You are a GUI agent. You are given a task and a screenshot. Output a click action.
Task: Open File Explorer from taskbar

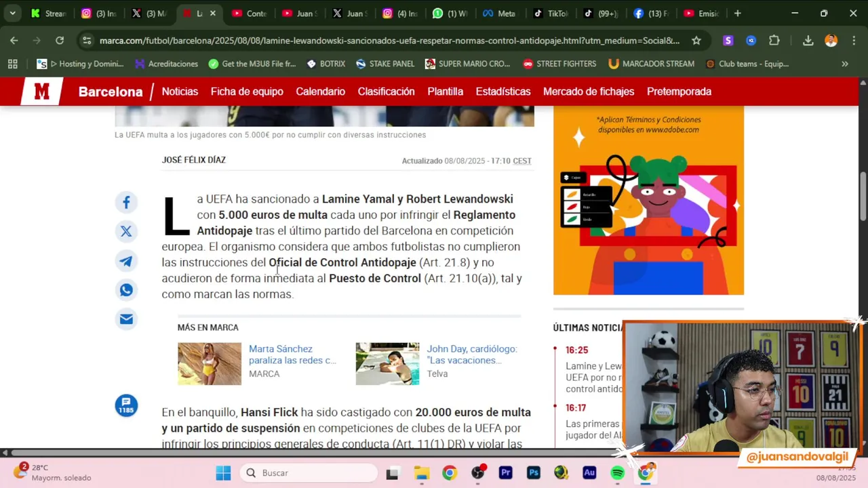click(x=421, y=473)
